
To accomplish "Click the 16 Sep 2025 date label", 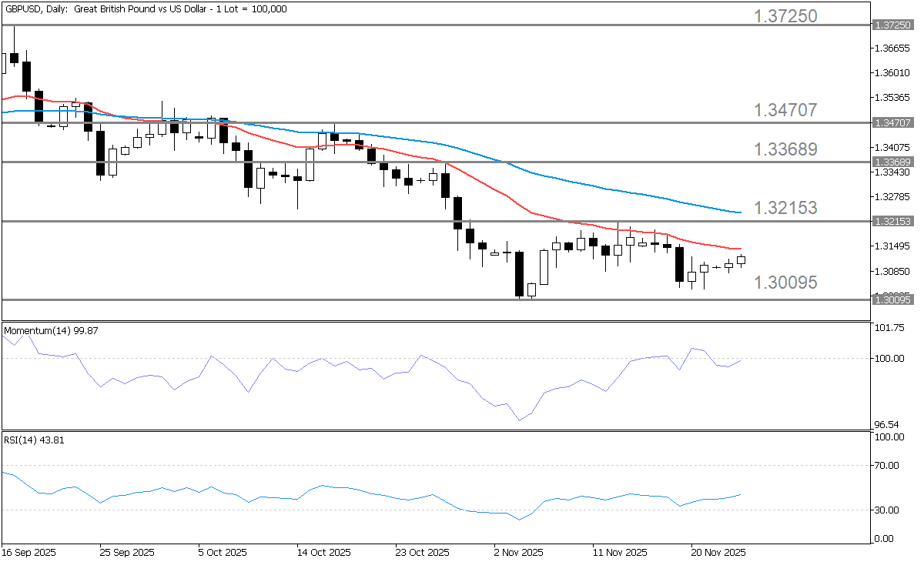I will pos(29,552).
